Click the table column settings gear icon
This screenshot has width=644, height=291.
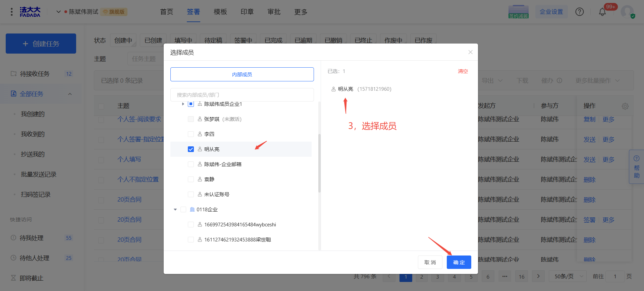coord(625,106)
